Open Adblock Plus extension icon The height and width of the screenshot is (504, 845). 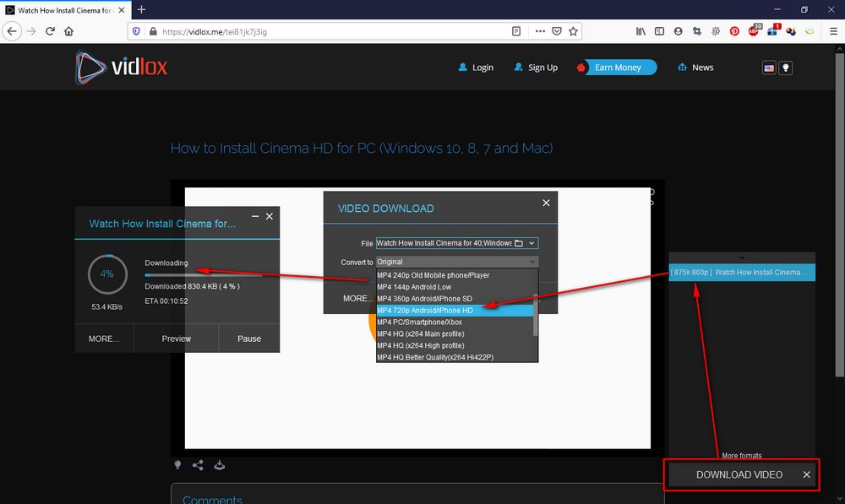(x=754, y=30)
